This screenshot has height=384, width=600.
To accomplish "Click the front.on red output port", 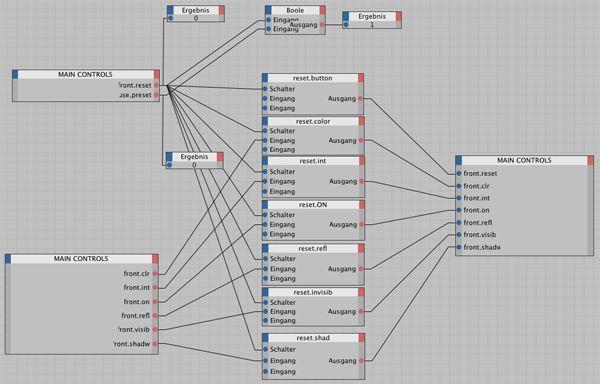I will (155, 302).
